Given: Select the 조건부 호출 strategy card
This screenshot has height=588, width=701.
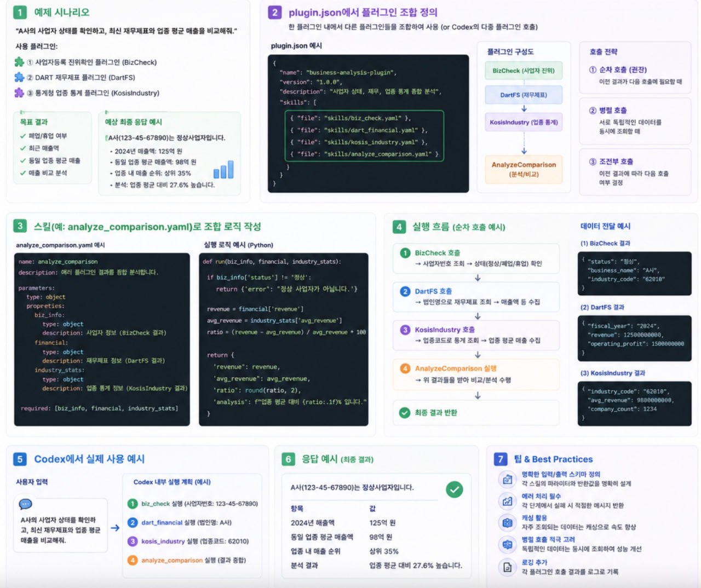Looking at the screenshot, I should (635, 172).
